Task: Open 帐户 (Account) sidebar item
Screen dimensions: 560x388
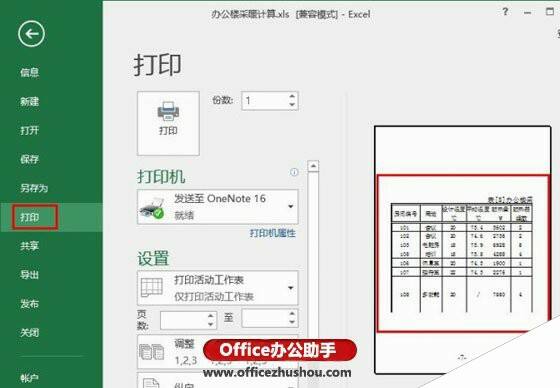Action: 29,378
